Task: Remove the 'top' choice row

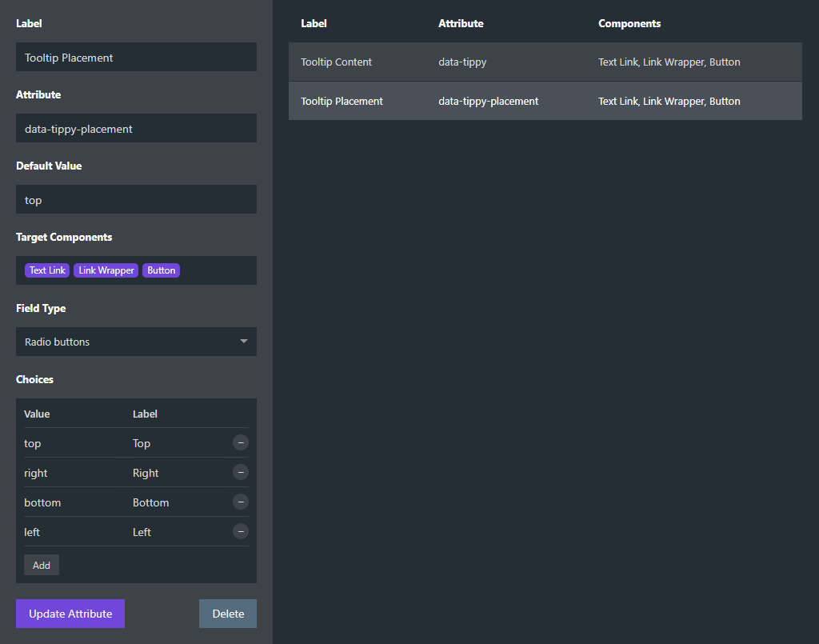Action: click(240, 443)
